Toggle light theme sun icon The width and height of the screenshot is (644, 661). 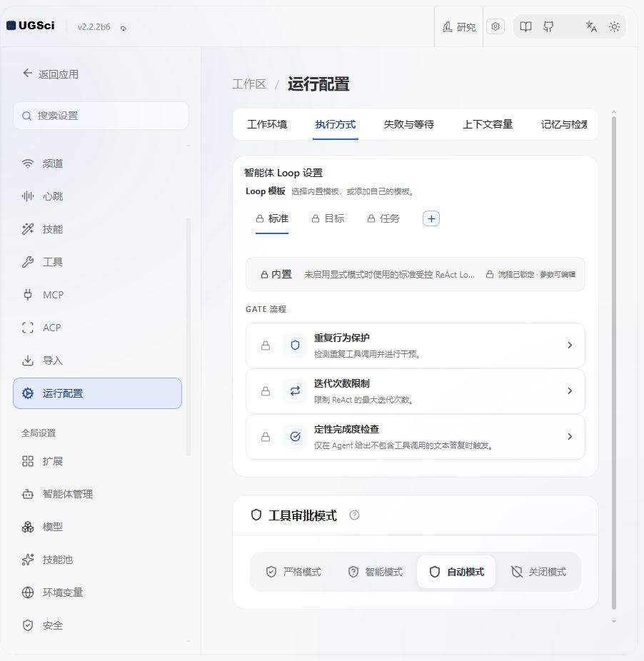614,27
